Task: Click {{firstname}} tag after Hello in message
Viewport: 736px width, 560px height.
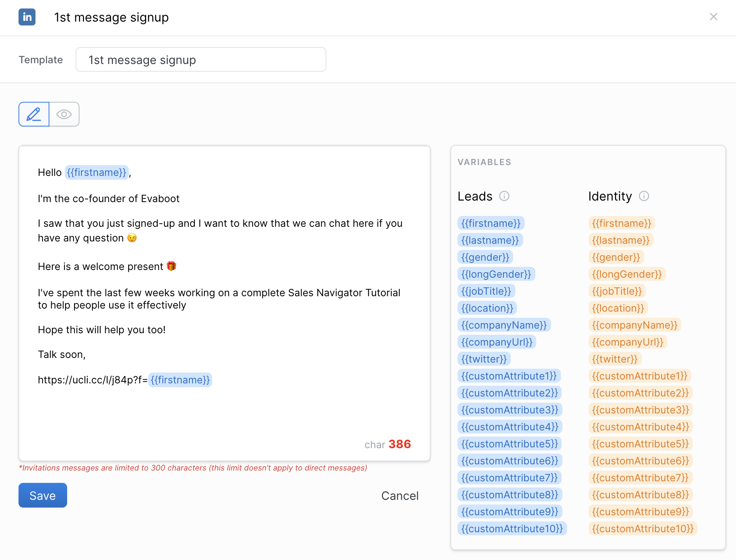Action: 96,172
